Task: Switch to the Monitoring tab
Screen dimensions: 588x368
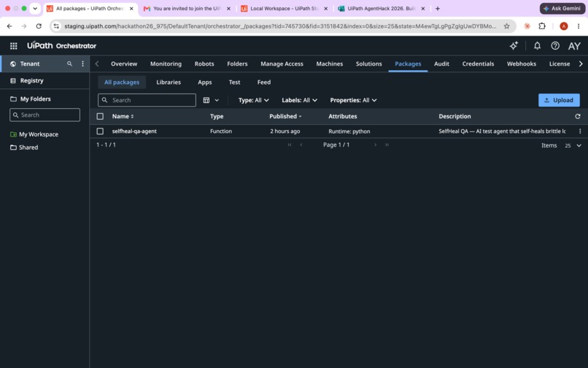Action: pos(166,64)
